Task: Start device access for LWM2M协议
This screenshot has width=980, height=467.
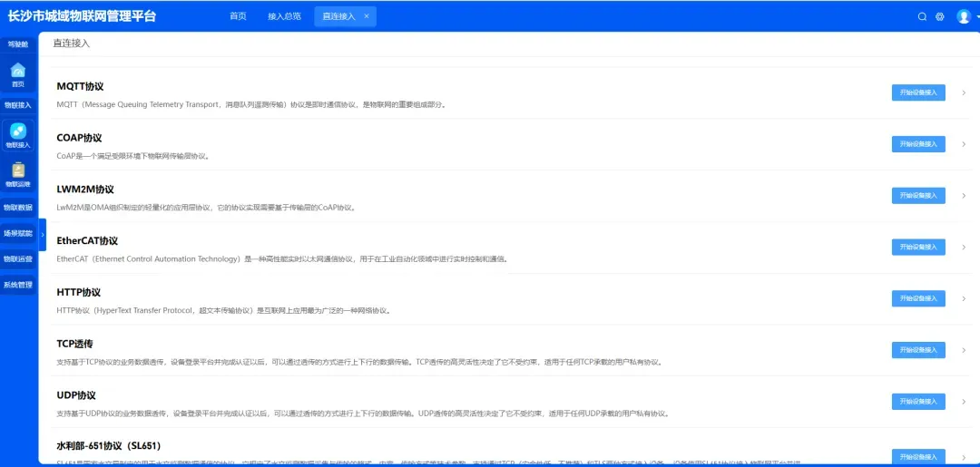Action: tap(918, 196)
